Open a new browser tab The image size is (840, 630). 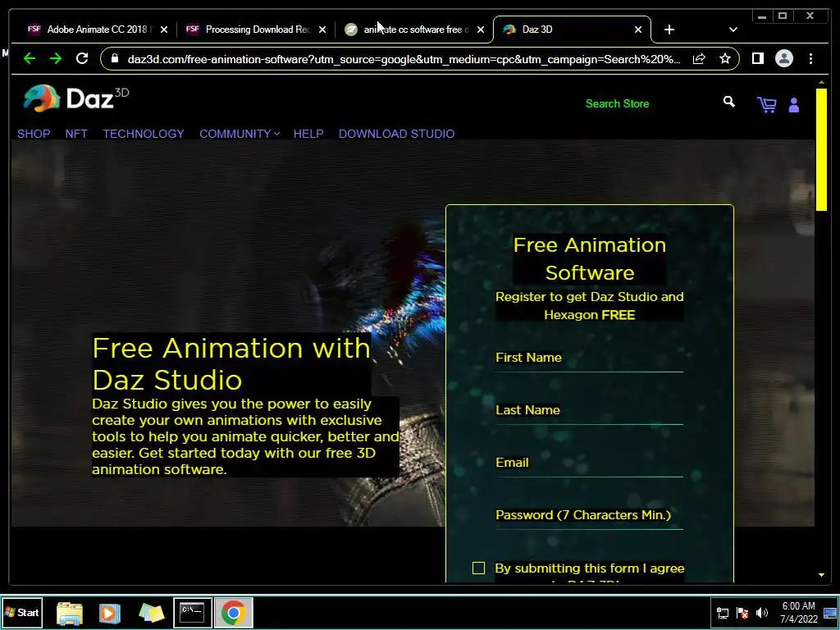[669, 30]
